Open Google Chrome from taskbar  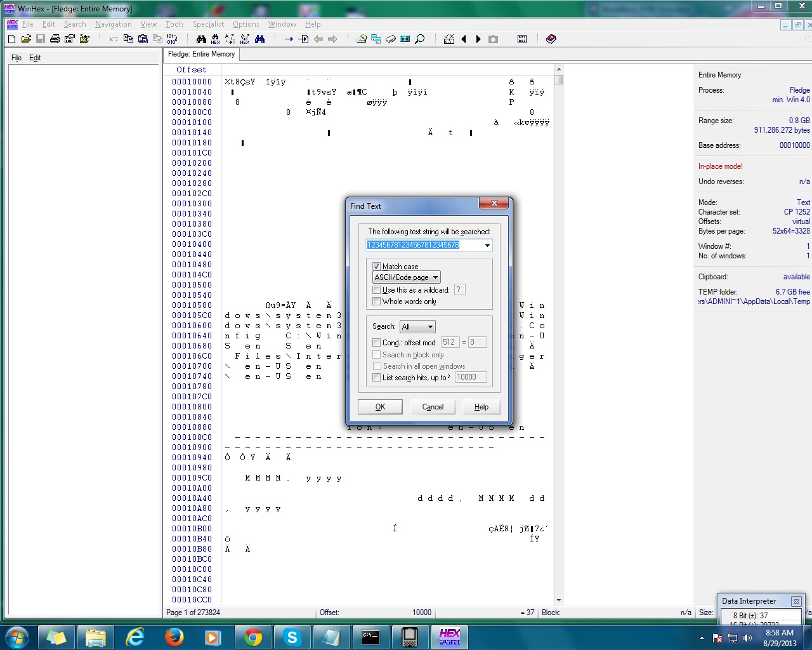(252, 637)
